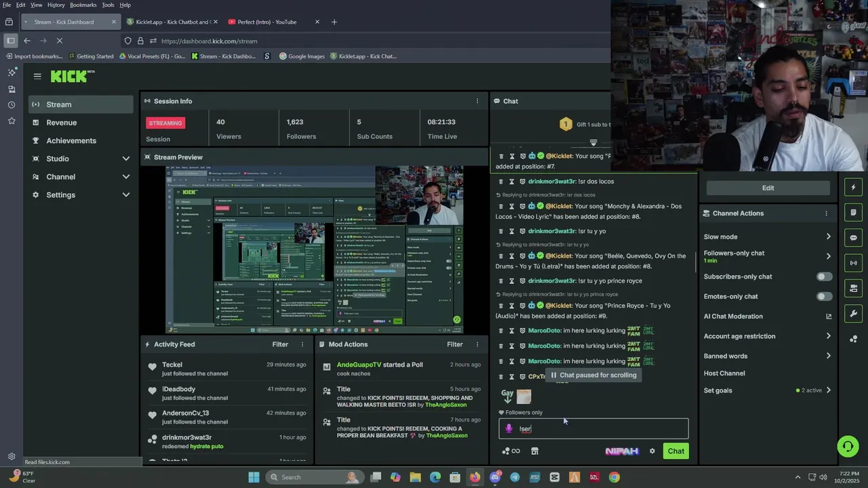Open Activity Feed three-dot options menu
This screenshot has width=868, height=488.
(302, 344)
